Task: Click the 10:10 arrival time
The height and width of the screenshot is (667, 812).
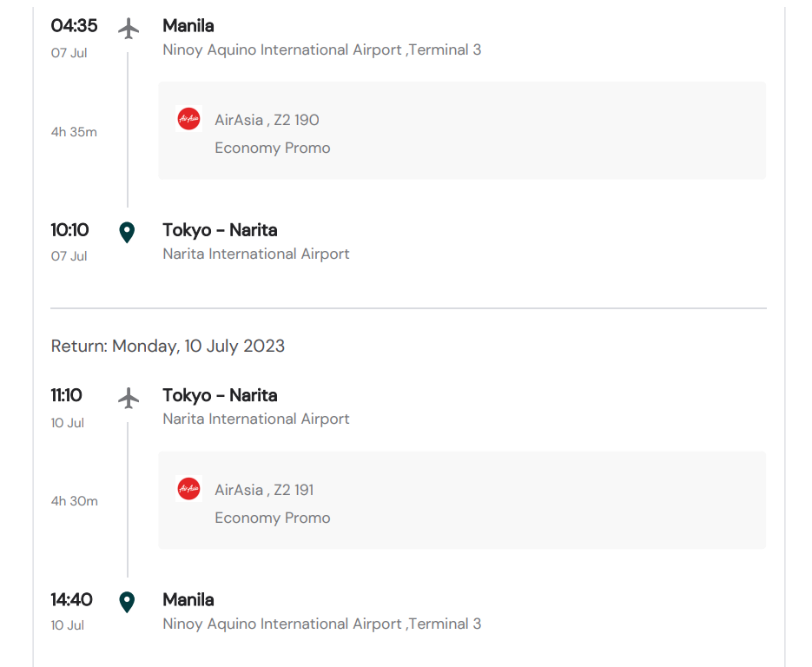Action: [69, 230]
